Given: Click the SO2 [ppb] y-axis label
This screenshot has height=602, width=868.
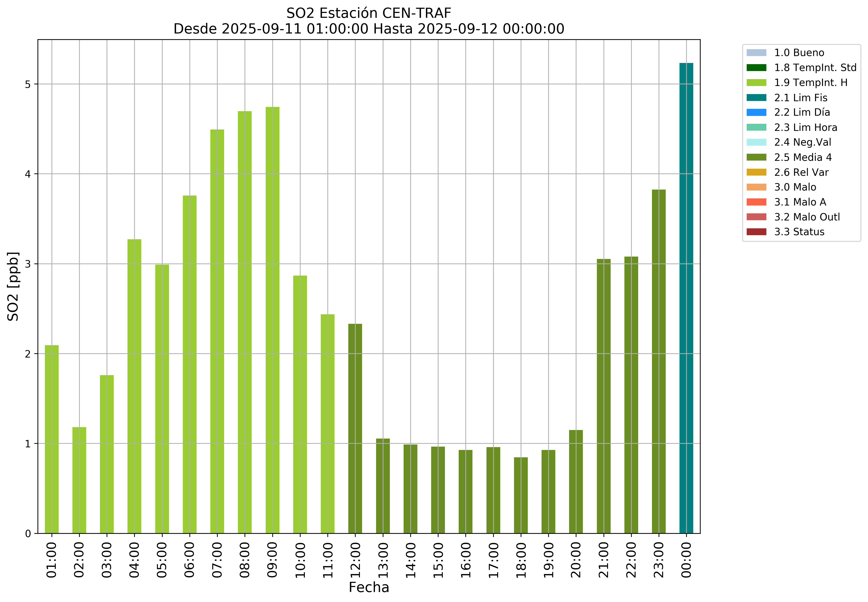Looking at the screenshot, I should pyautogui.click(x=13, y=286).
